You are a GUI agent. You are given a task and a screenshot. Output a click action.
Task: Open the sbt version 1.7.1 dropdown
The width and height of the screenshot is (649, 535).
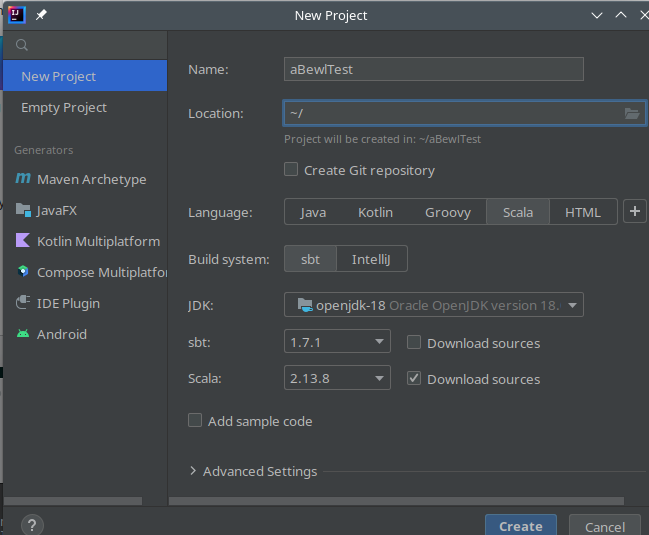pyautogui.click(x=337, y=342)
